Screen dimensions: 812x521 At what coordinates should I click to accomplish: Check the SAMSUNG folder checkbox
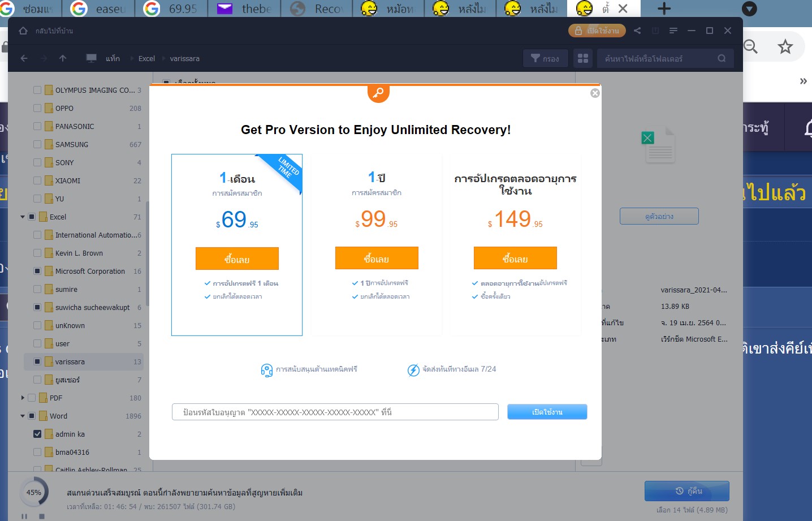click(37, 144)
